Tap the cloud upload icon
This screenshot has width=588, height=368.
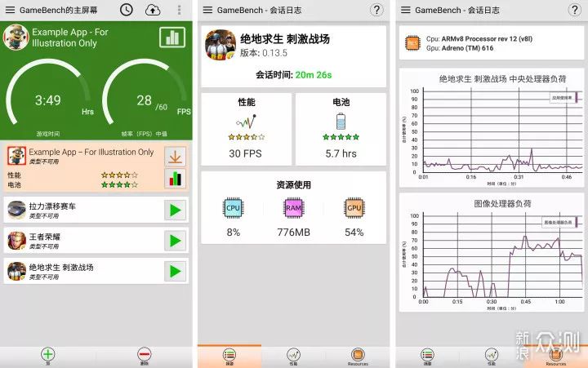153,10
